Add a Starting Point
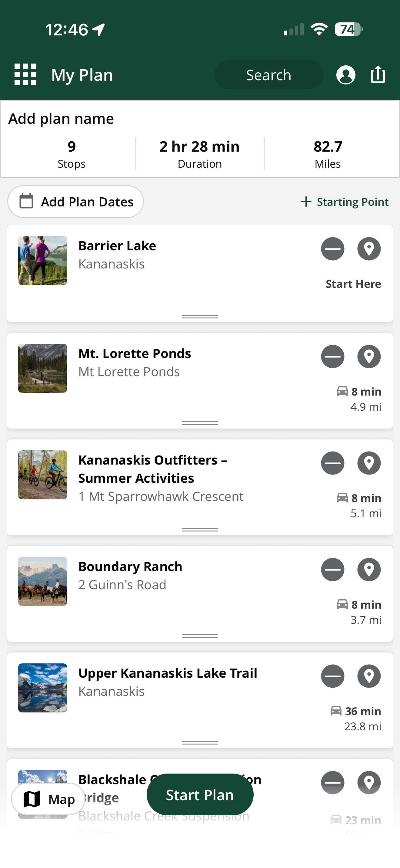 click(x=344, y=202)
